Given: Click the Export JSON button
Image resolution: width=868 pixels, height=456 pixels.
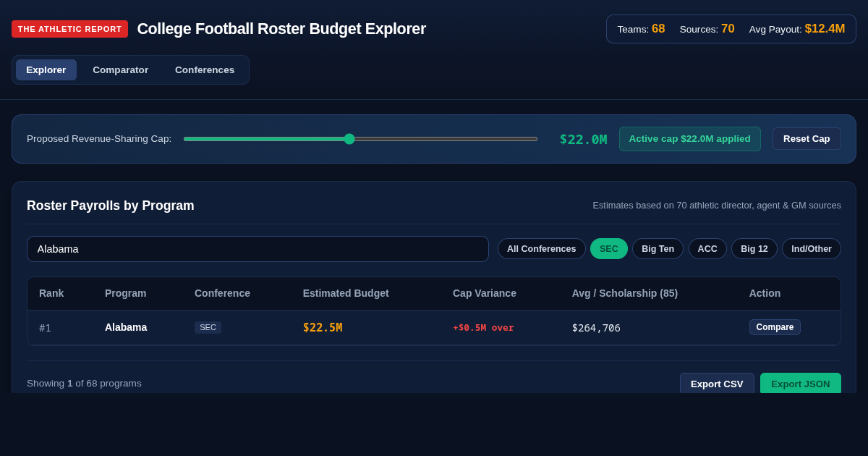Looking at the screenshot, I should 801,384.
